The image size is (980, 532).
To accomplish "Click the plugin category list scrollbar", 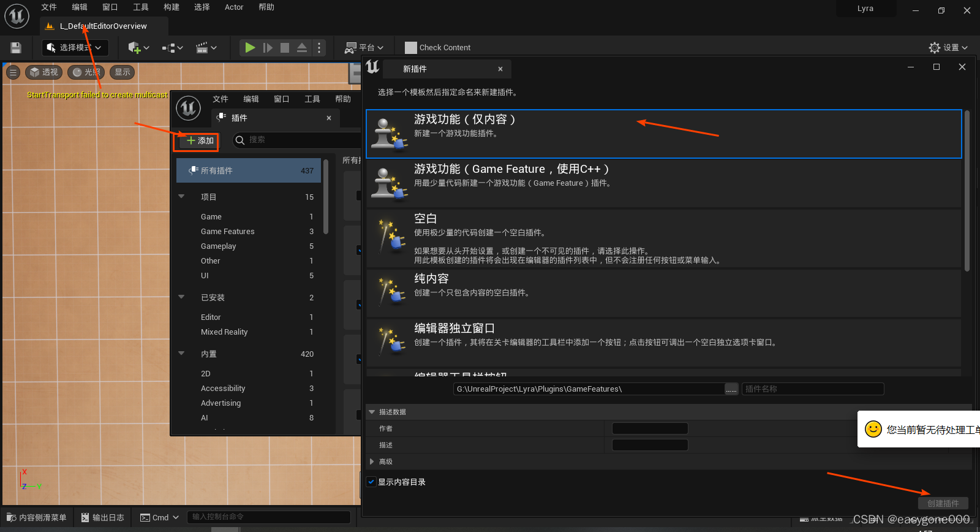I will pos(326,196).
